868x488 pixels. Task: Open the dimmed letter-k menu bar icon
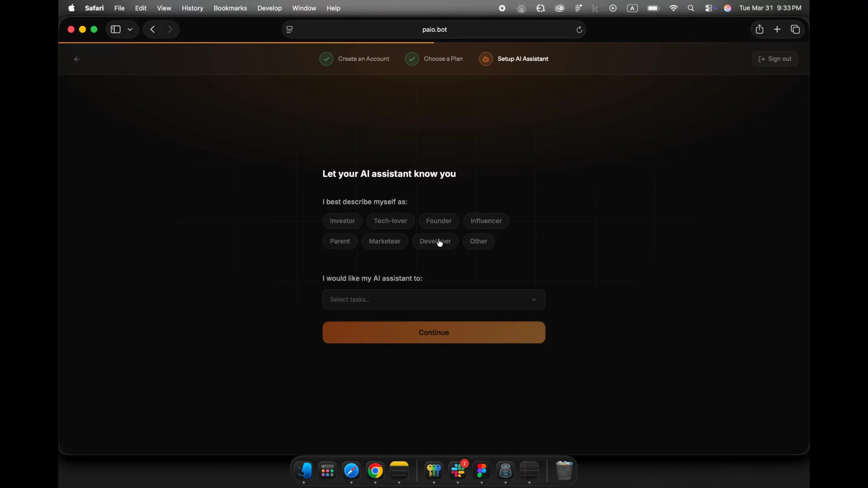(596, 8)
